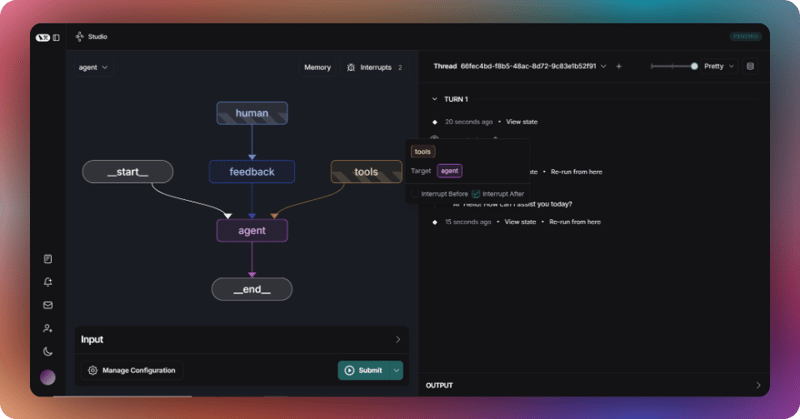Select the feedback node in graph

tap(251, 172)
